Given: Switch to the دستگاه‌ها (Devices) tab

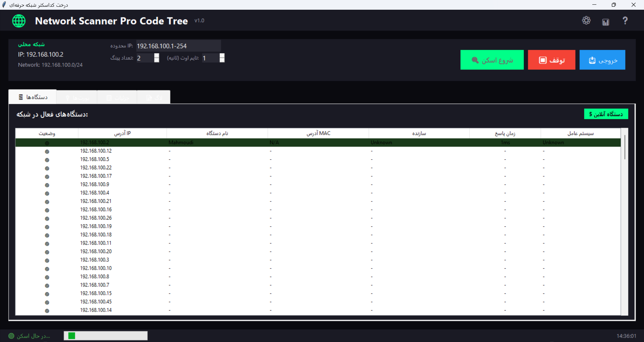Looking at the screenshot, I should (33, 97).
